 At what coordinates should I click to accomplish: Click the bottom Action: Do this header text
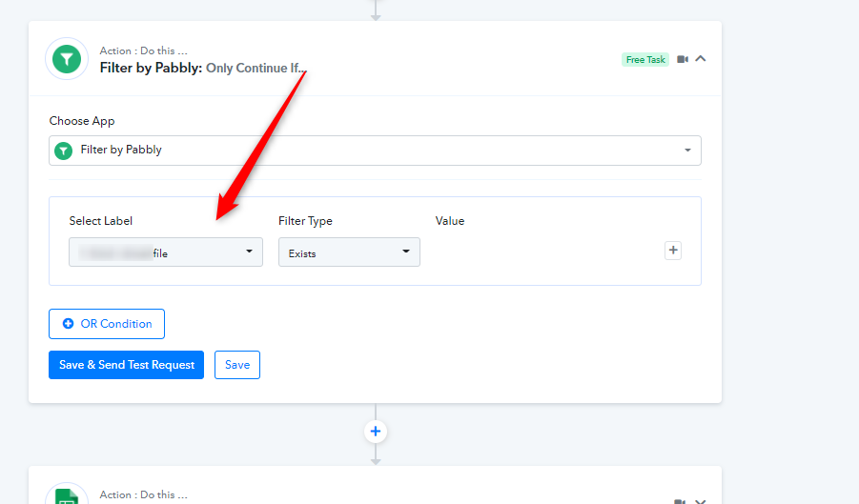click(x=144, y=494)
